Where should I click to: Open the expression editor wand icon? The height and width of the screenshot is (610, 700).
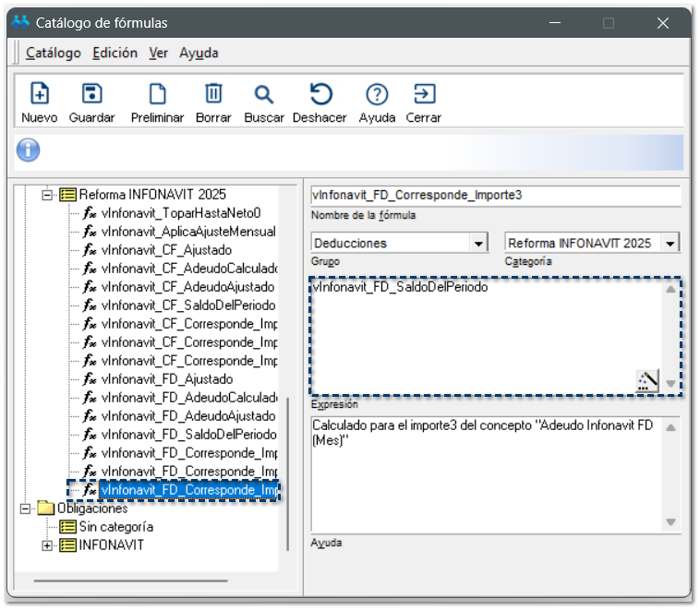[x=647, y=380]
